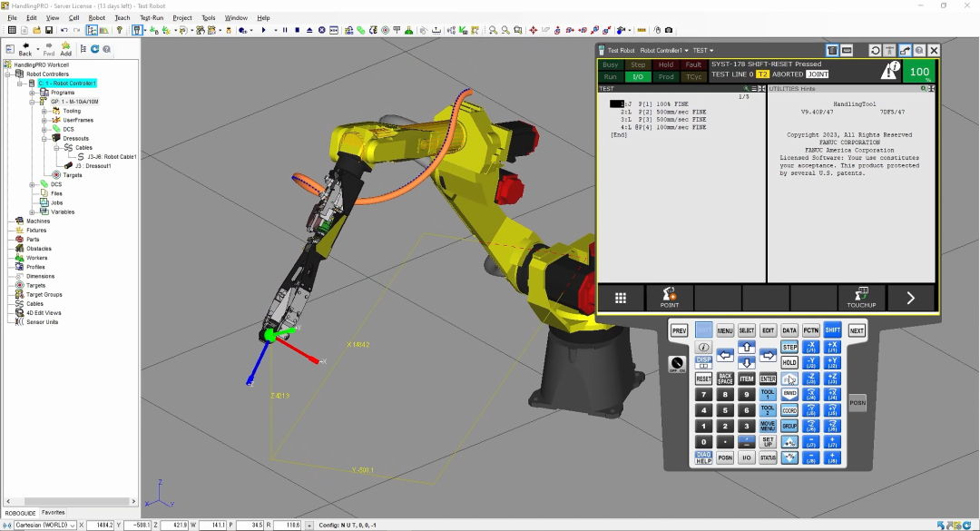Open the TEST program dropdown on the pendant title bar

click(x=702, y=51)
